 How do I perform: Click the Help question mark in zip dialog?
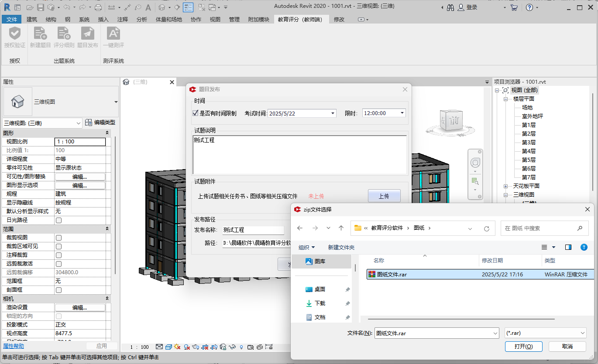[584, 247]
